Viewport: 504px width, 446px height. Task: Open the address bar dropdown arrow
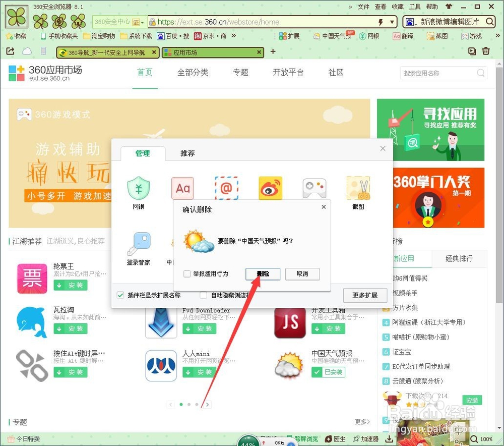393,22
